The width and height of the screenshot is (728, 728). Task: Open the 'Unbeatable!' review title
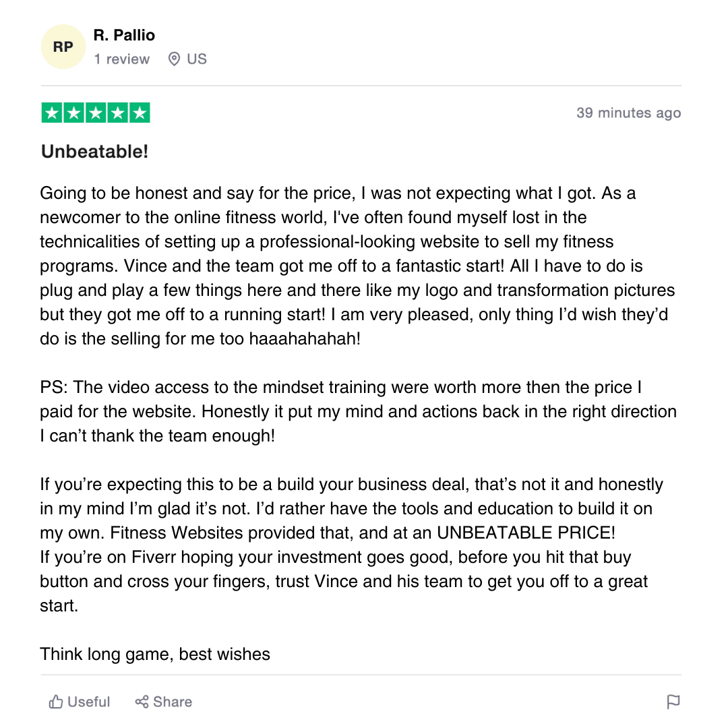click(x=95, y=152)
